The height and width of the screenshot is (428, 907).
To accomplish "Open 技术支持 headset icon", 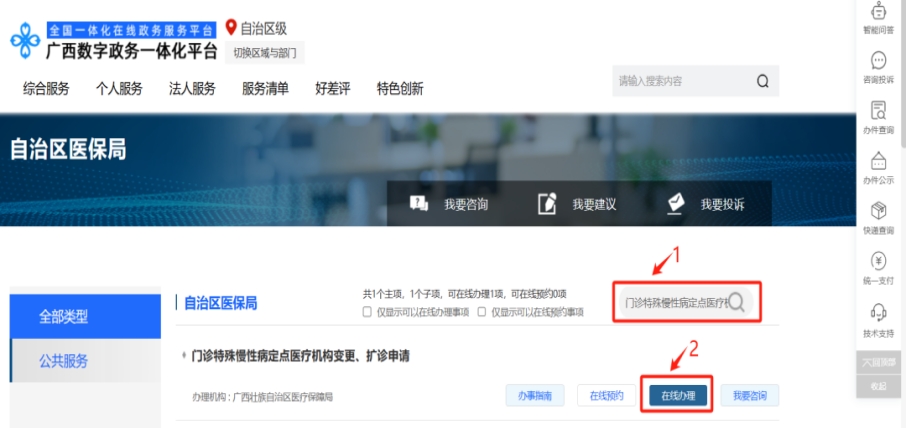I will (879, 312).
